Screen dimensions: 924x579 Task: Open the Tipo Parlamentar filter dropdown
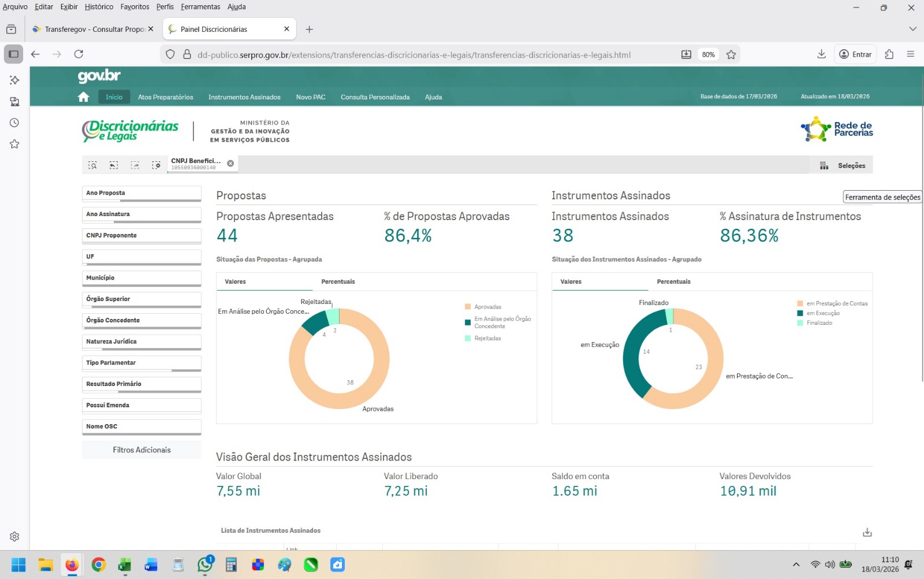141,363
